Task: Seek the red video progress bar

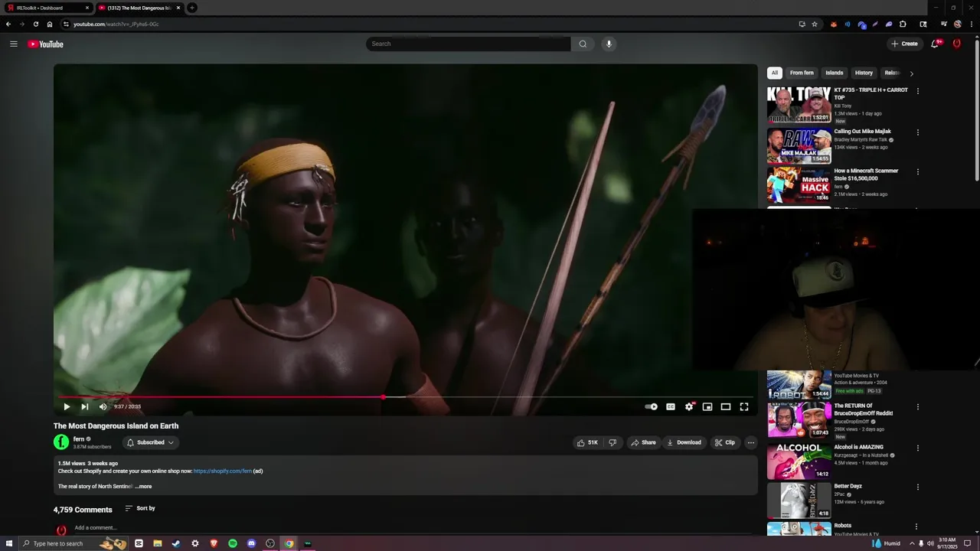Action: click(x=406, y=397)
